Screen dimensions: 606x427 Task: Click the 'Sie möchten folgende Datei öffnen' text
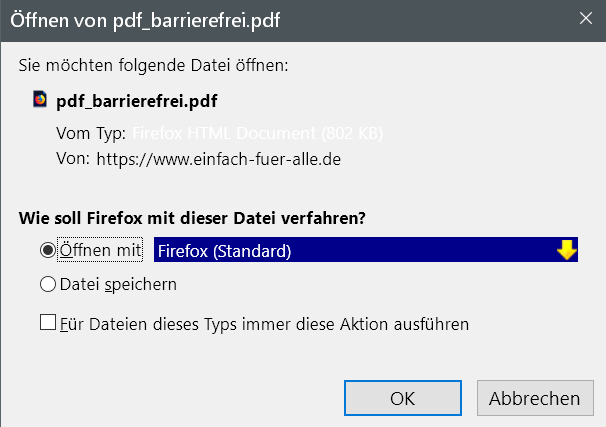coord(153,66)
